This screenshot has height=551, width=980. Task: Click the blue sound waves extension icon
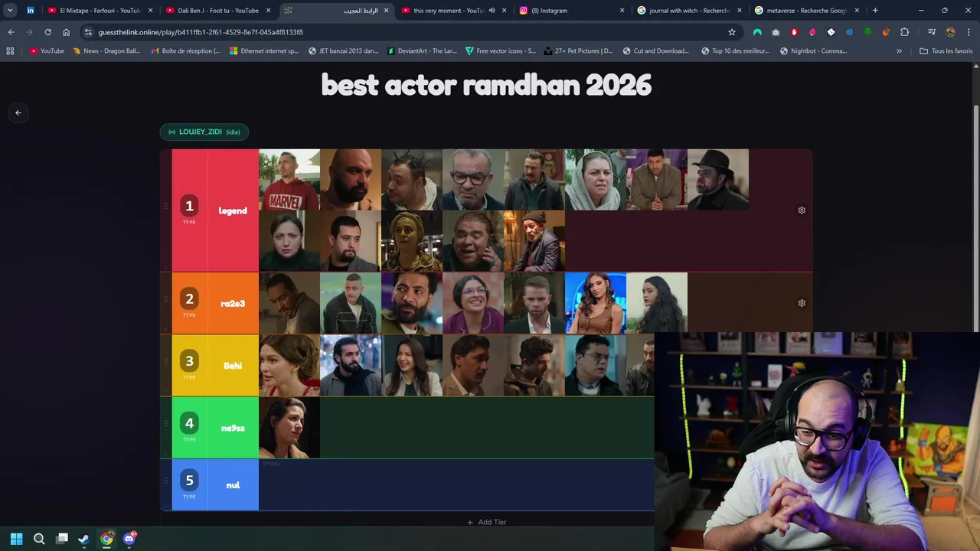point(849,32)
